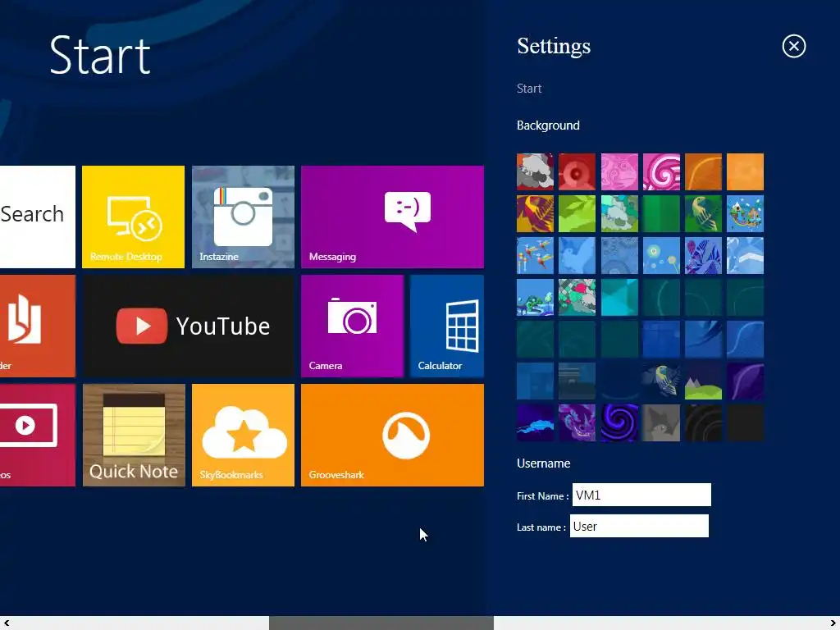Image resolution: width=840 pixels, height=630 pixels.
Task: Pick the gray cloud with red background
Action: pyautogui.click(x=535, y=172)
